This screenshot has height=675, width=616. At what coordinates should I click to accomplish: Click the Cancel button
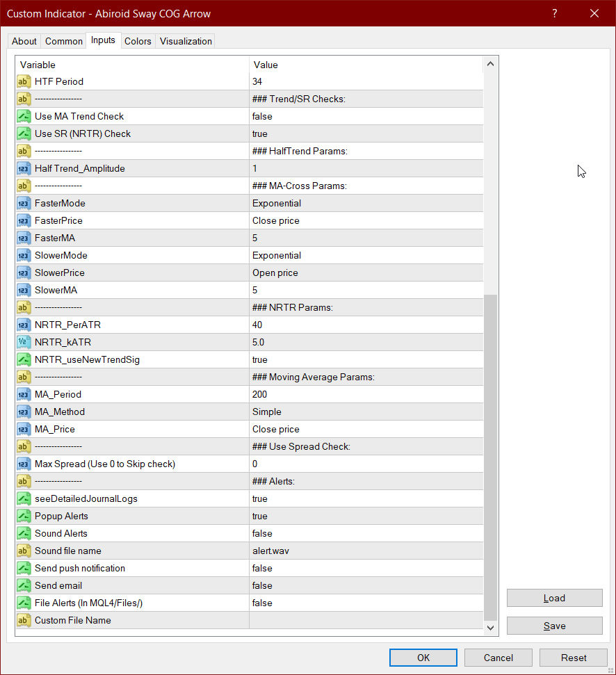pyautogui.click(x=498, y=658)
